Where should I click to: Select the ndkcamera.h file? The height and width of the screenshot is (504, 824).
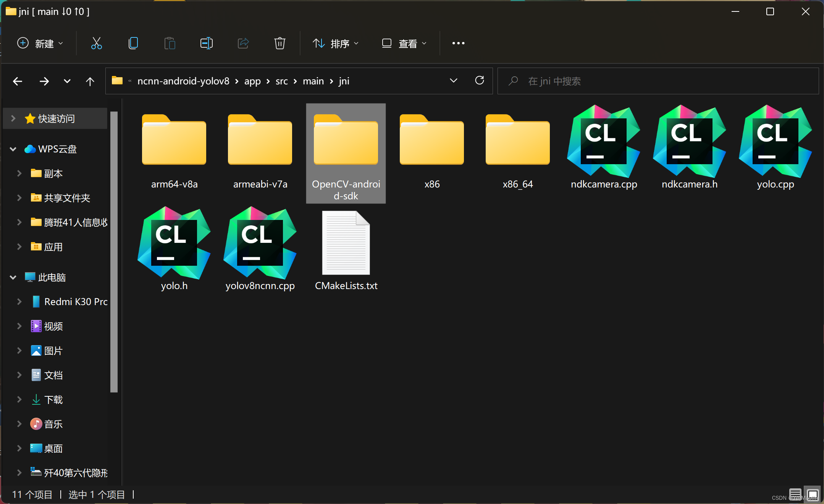point(690,147)
